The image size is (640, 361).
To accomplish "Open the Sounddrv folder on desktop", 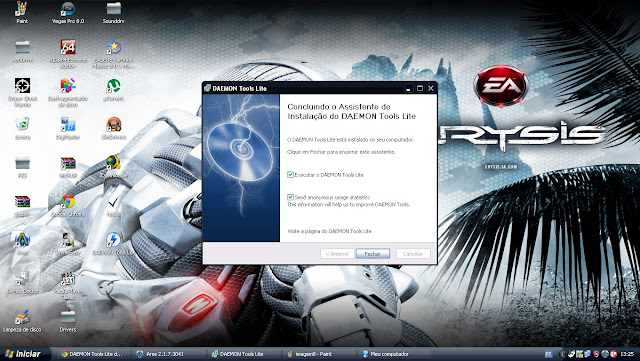I will point(113,8).
